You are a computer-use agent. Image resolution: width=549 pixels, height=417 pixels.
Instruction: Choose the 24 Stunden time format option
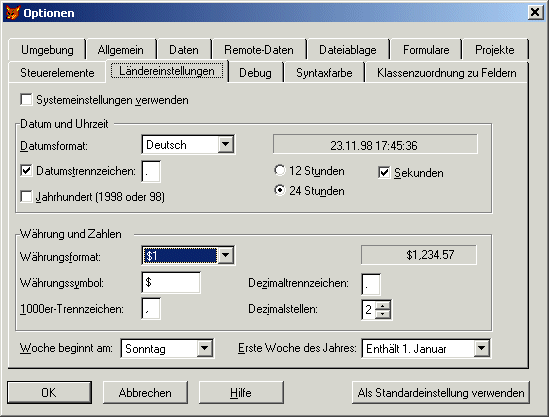[280, 190]
